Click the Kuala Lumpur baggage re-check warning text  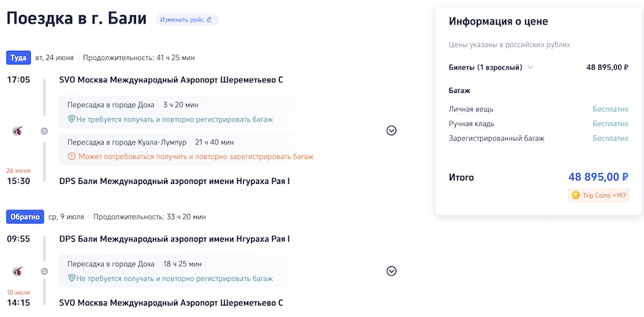tap(195, 156)
